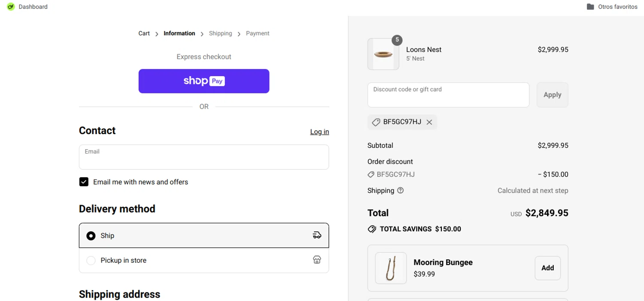Click the "5' Nest" variant text
This screenshot has height=301, width=644.
(415, 58)
